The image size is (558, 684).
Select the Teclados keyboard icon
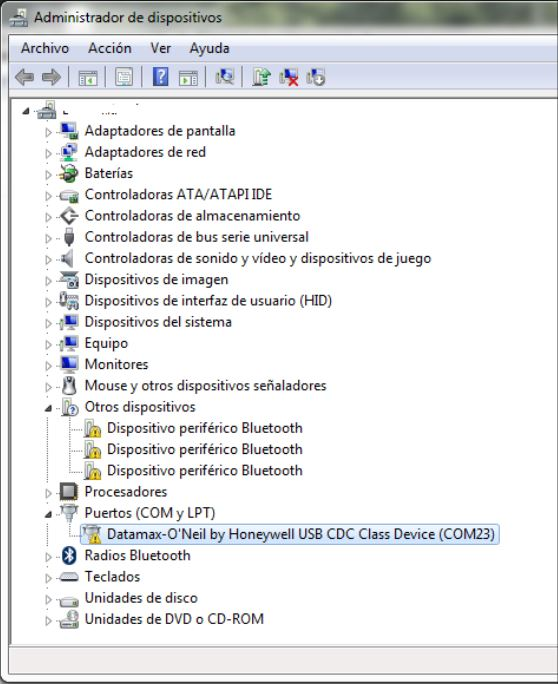point(69,577)
